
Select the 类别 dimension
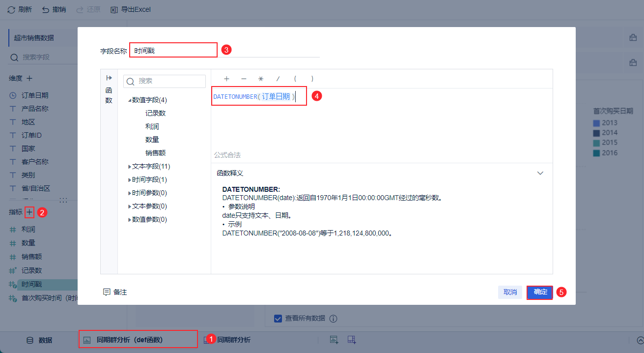tap(28, 175)
